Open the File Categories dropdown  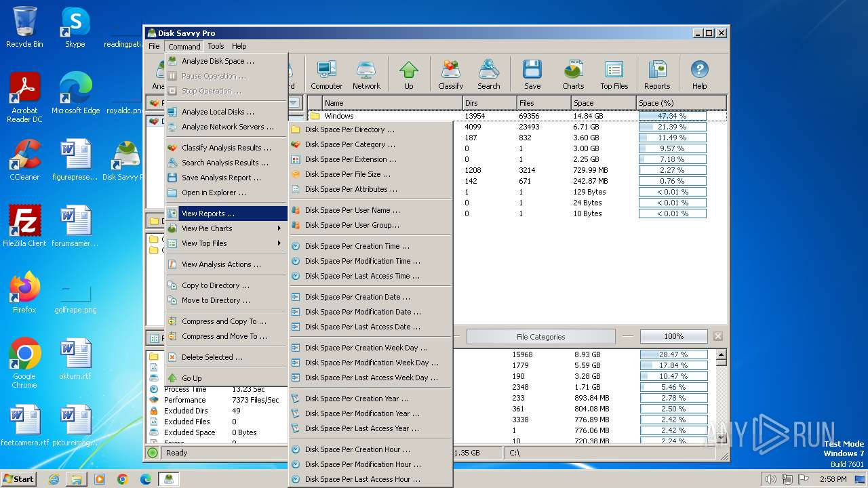pyautogui.click(x=540, y=336)
